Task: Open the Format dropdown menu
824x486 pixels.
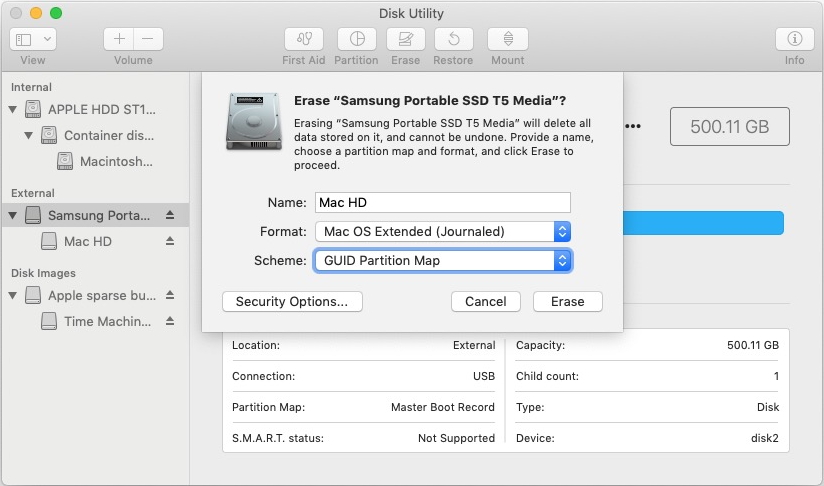Action: [442, 232]
